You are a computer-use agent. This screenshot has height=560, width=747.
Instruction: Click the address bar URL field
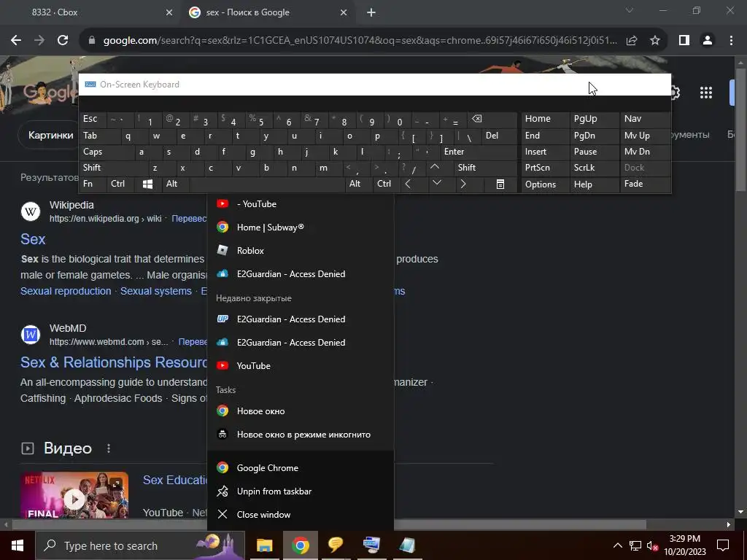pyautogui.click(x=360, y=41)
